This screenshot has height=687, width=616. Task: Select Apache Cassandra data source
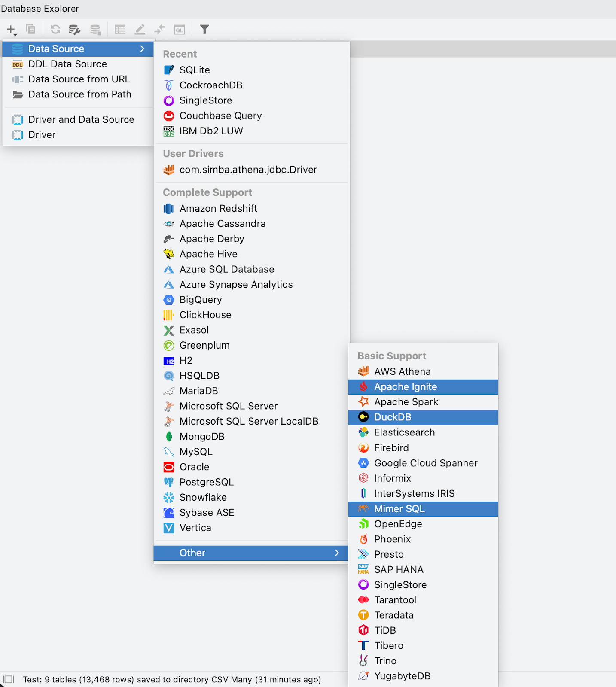tap(252, 224)
